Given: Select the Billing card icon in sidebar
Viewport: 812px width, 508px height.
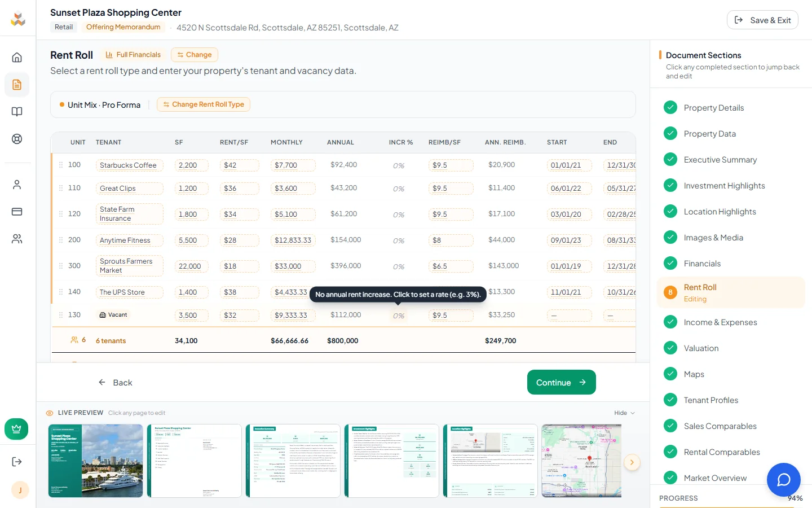Looking at the screenshot, I should click(x=17, y=211).
